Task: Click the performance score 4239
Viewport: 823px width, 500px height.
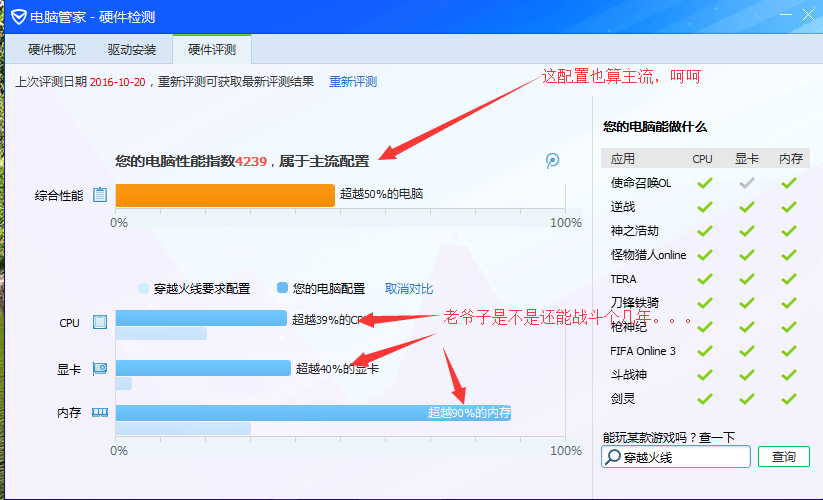Action: [251, 161]
